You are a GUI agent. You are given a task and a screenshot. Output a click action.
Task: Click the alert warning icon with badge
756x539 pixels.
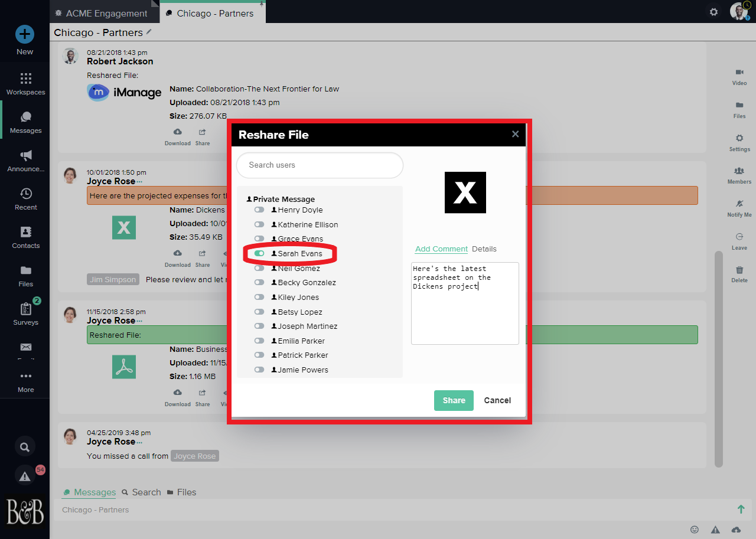[x=25, y=476]
